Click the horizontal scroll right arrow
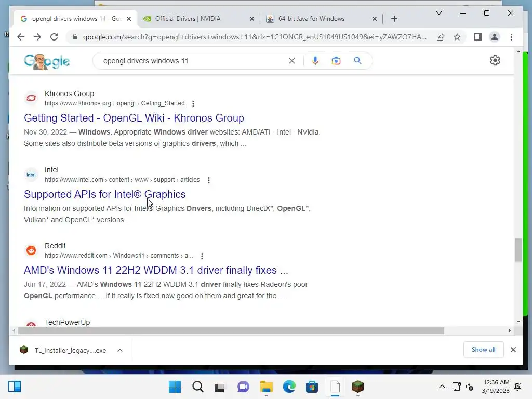 coord(509,331)
